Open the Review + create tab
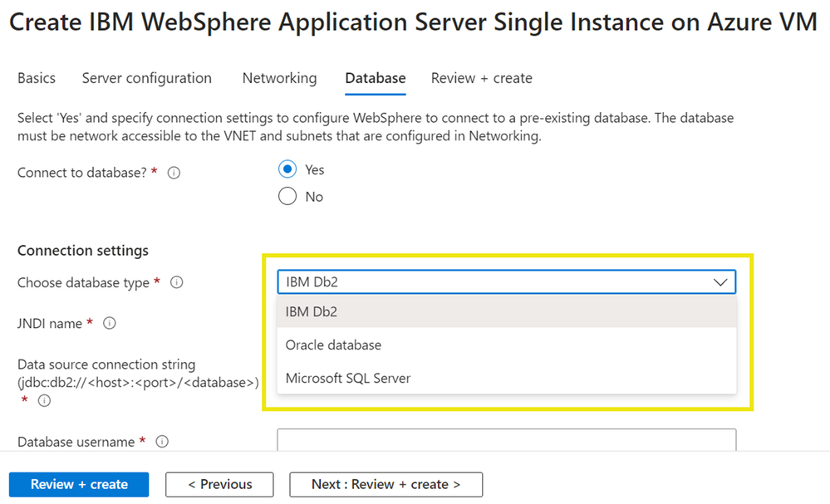 481,78
